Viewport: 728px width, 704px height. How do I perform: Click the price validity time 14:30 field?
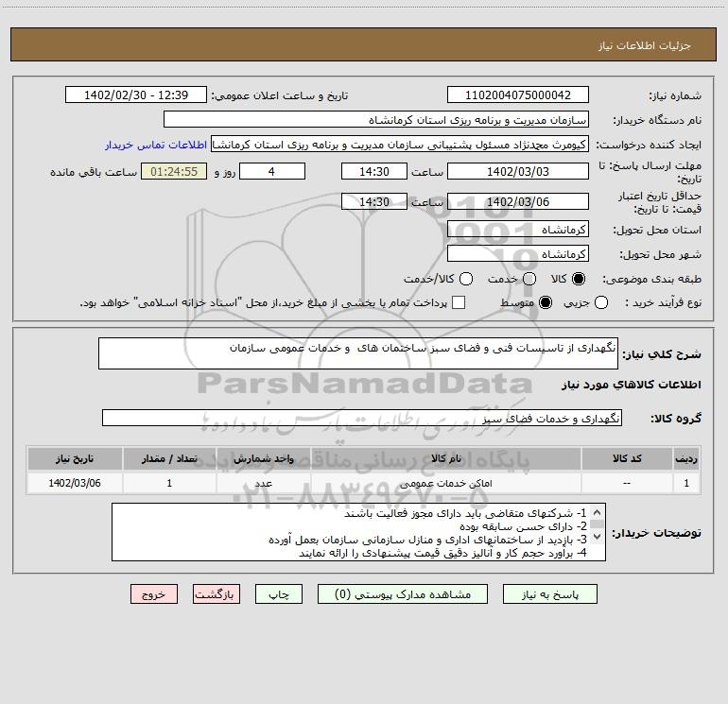pyautogui.click(x=374, y=201)
